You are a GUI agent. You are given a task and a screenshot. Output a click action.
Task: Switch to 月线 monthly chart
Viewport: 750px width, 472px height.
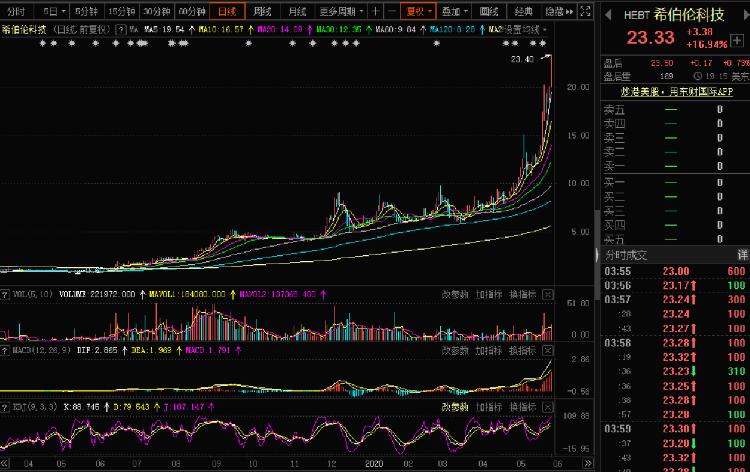(x=298, y=11)
